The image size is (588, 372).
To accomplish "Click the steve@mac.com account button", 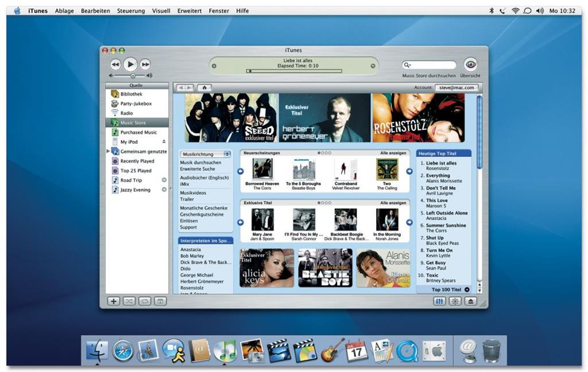I will [457, 87].
